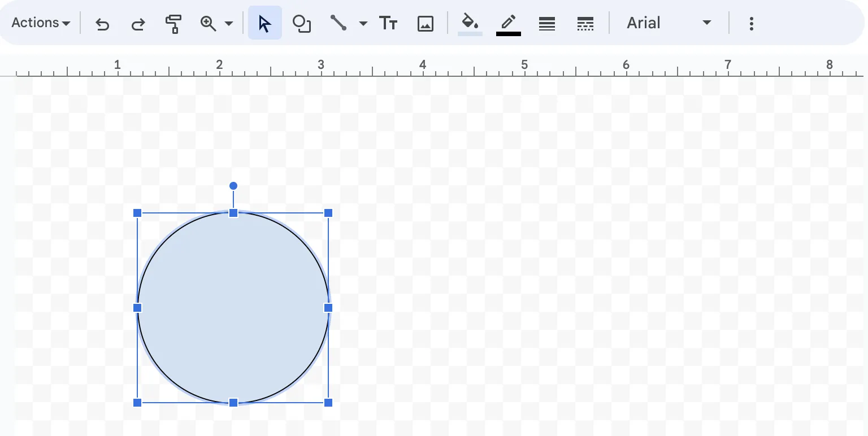
Task: Expand the Zoom dropdown arrow
Action: tap(229, 24)
